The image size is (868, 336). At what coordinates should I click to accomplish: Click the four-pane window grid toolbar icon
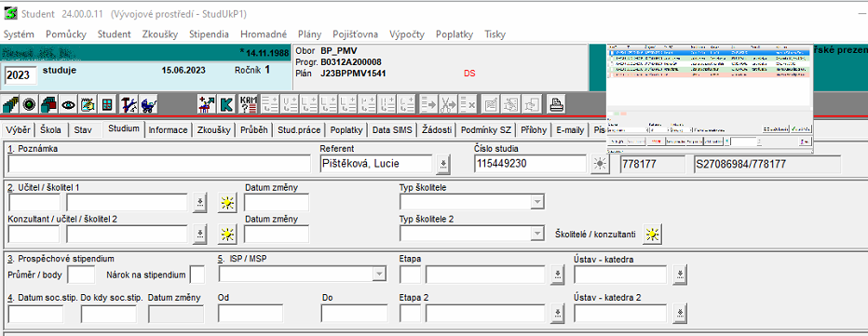pos(107,103)
